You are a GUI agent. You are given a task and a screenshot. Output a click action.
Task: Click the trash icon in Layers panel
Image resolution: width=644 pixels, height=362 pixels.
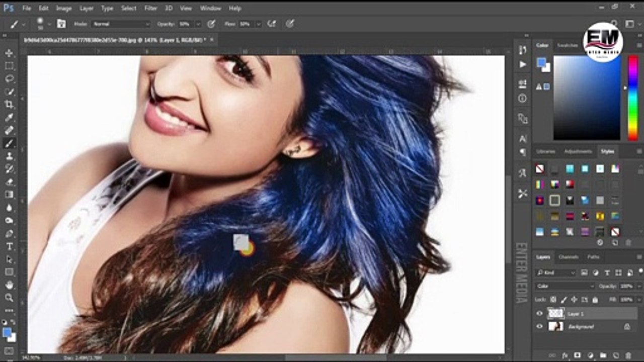[627, 355]
